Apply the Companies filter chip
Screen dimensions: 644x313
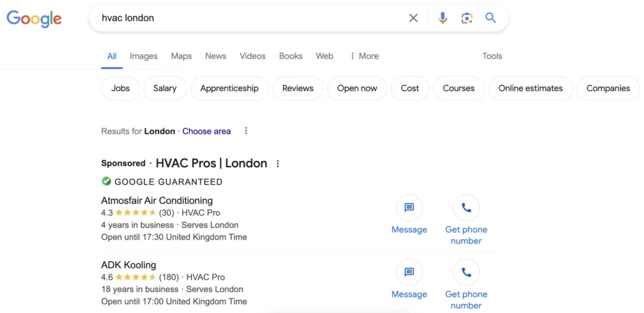608,88
